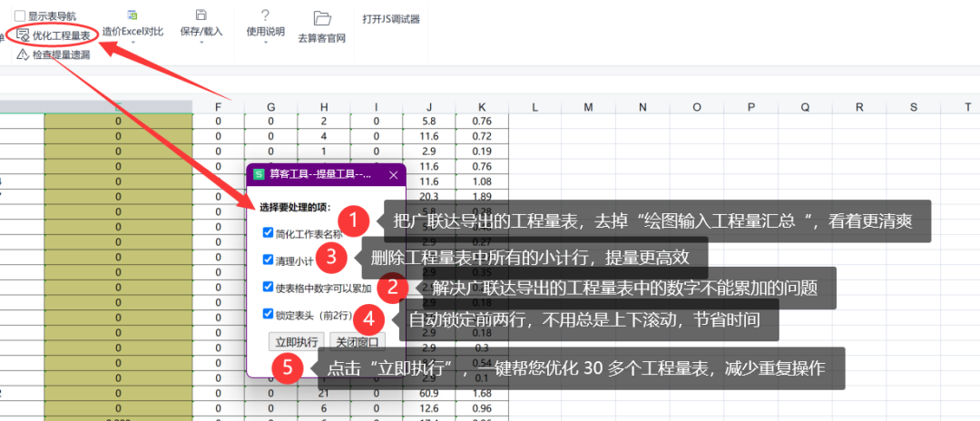Click the 去算客官网 folder icon
The image size is (980, 421).
click(321, 18)
